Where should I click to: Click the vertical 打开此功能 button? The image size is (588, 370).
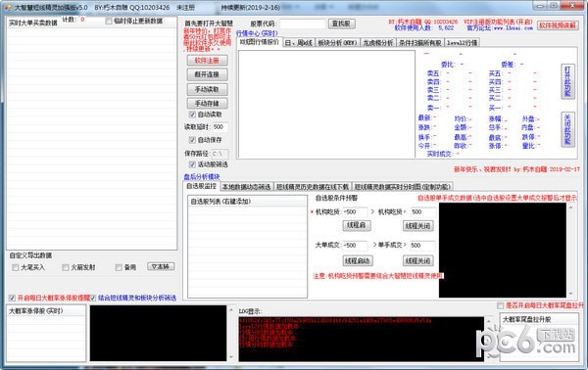(x=567, y=81)
